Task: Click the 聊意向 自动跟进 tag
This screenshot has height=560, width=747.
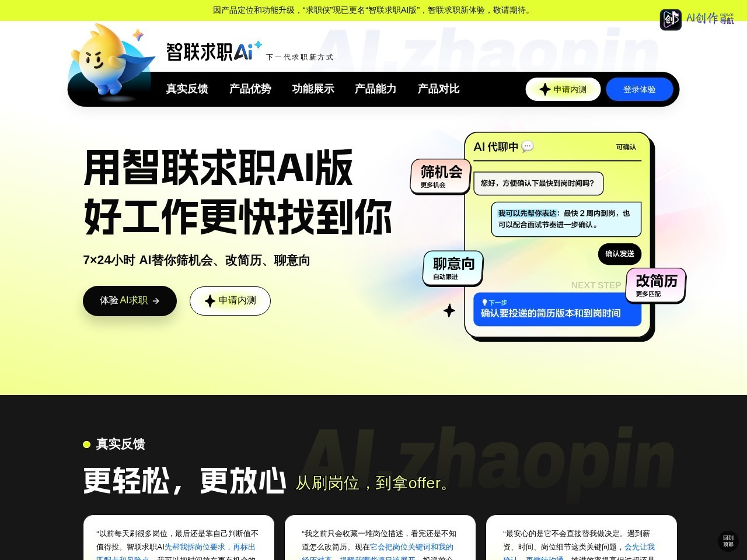Action: pos(453,268)
